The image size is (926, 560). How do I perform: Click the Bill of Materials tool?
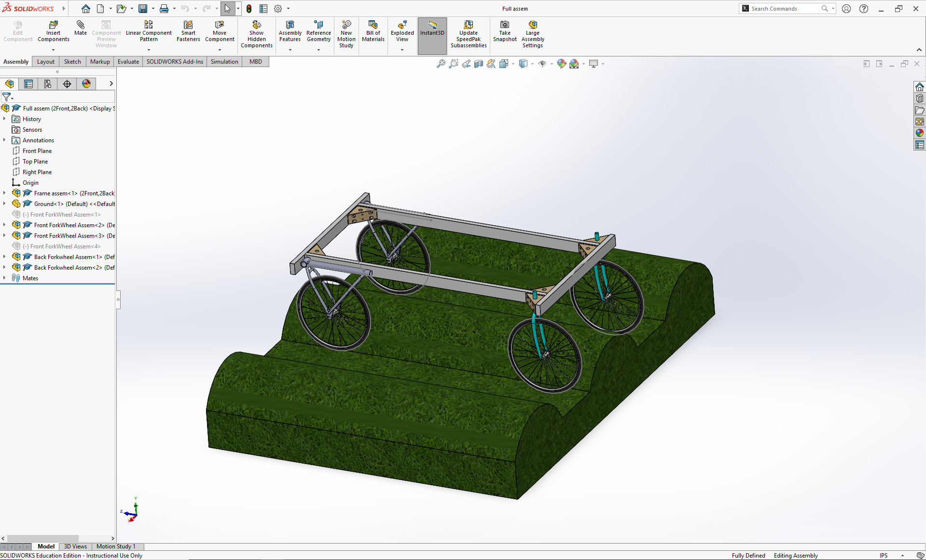pyautogui.click(x=373, y=30)
